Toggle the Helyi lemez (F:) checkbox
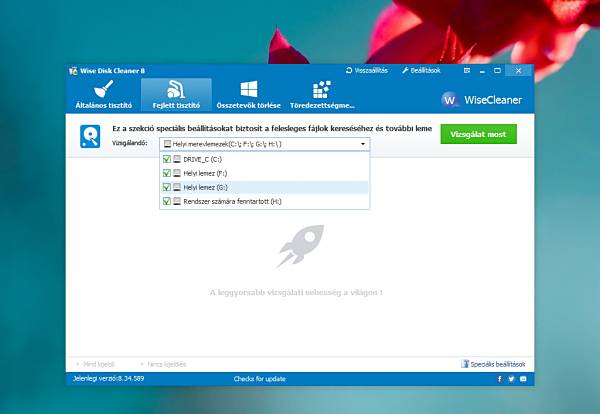Viewport: 600px width, 414px height. [x=166, y=173]
